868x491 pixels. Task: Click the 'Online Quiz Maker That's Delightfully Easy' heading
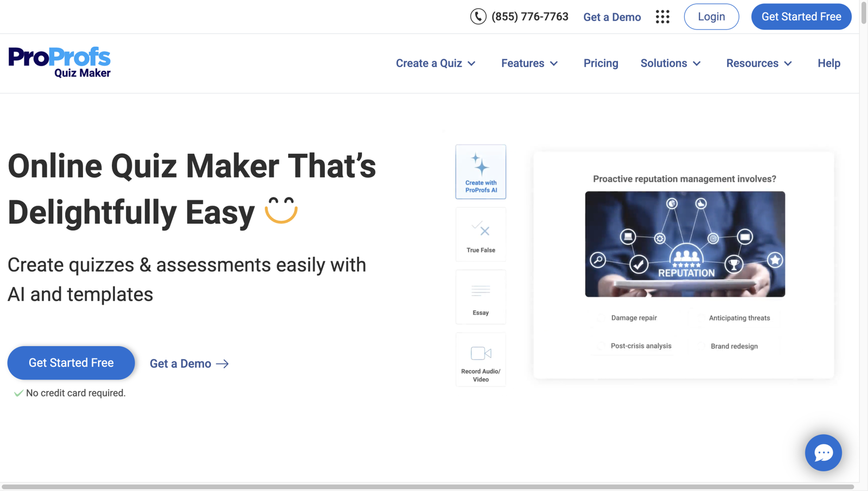[192, 189]
